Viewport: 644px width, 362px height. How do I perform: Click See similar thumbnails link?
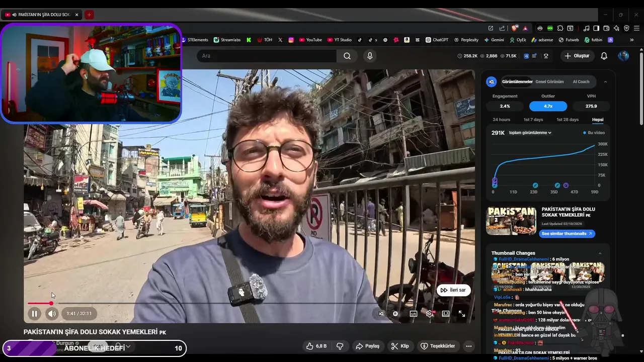click(x=567, y=234)
